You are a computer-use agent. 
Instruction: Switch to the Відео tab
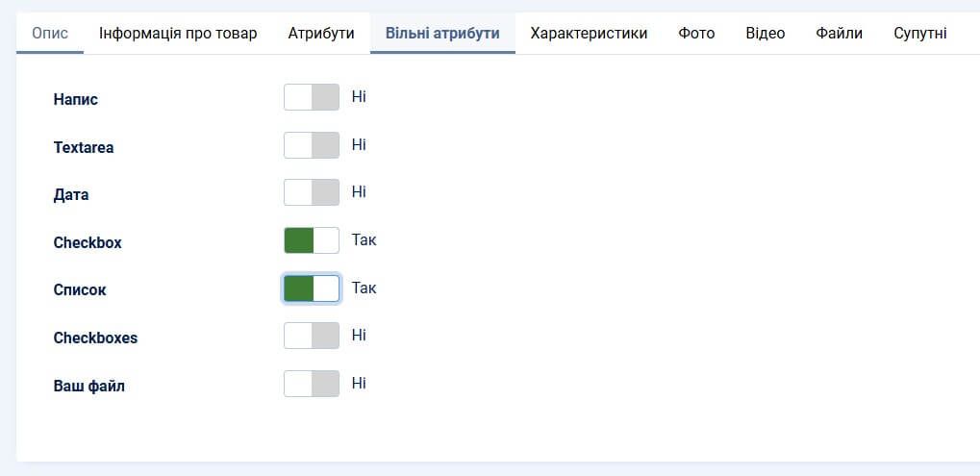coord(765,34)
